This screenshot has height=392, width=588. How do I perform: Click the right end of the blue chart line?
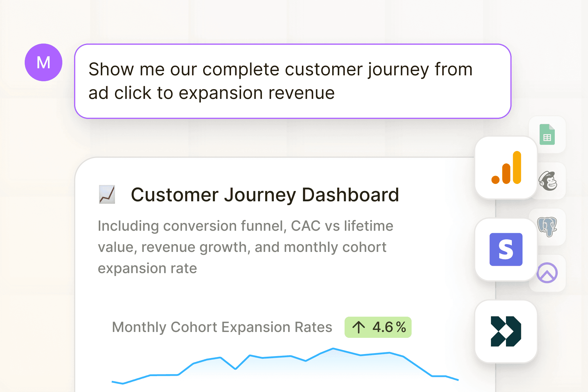458,380
